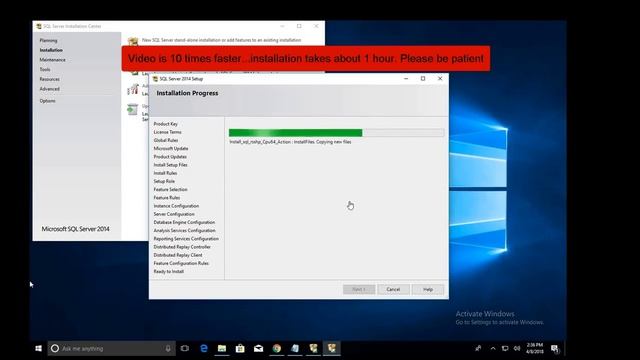This screenshot has height=360, width=640.
Task: Maximize the SQL Server 2014 Setup window
Action: pos(423,78)
